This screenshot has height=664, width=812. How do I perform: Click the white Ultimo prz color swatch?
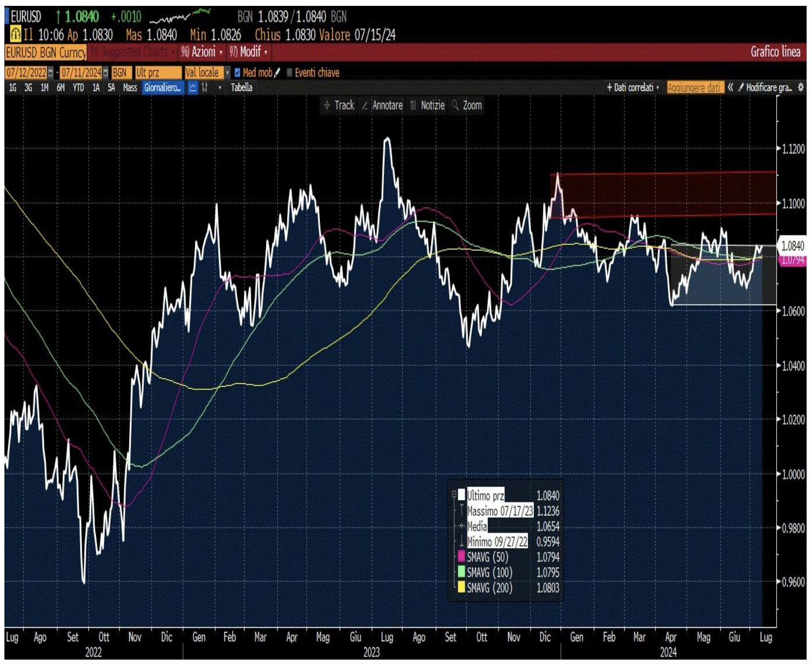pyautogui.click(x=461, y=495)
